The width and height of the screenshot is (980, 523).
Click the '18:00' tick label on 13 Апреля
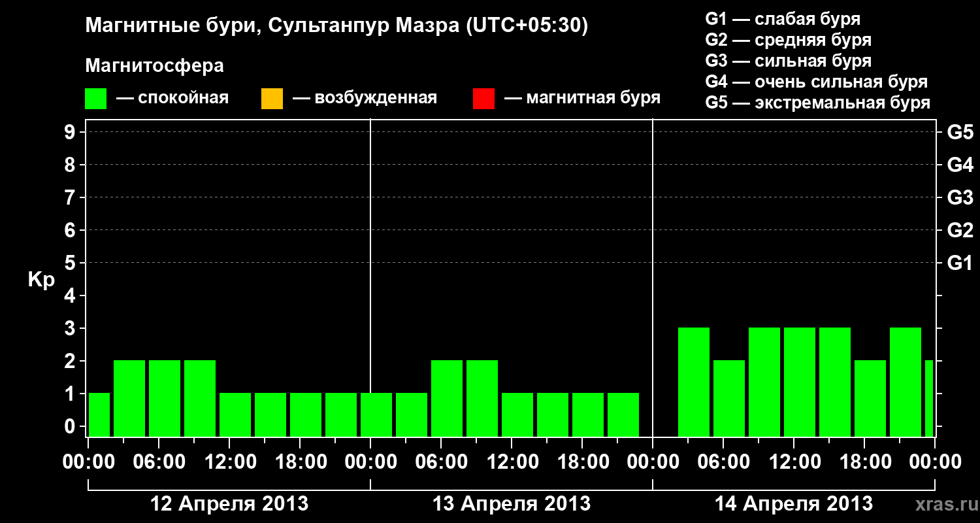point(582,462)
